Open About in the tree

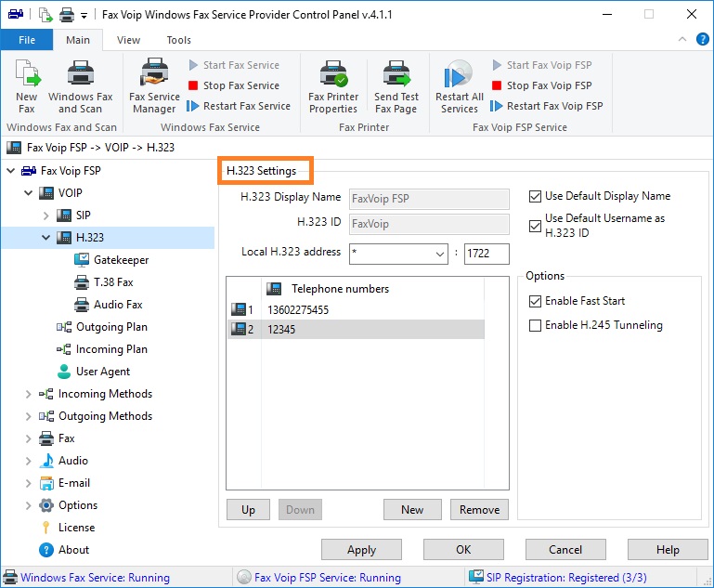64,550
